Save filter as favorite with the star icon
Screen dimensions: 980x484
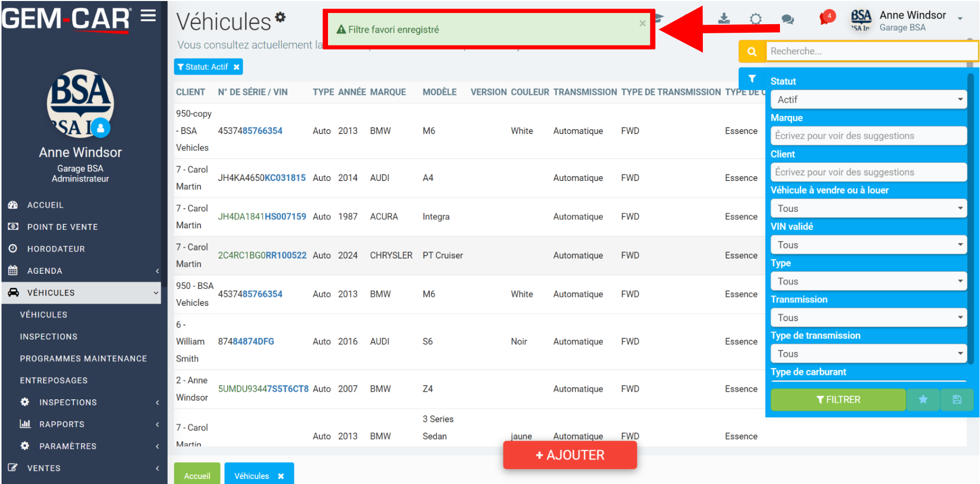(923, 400)
